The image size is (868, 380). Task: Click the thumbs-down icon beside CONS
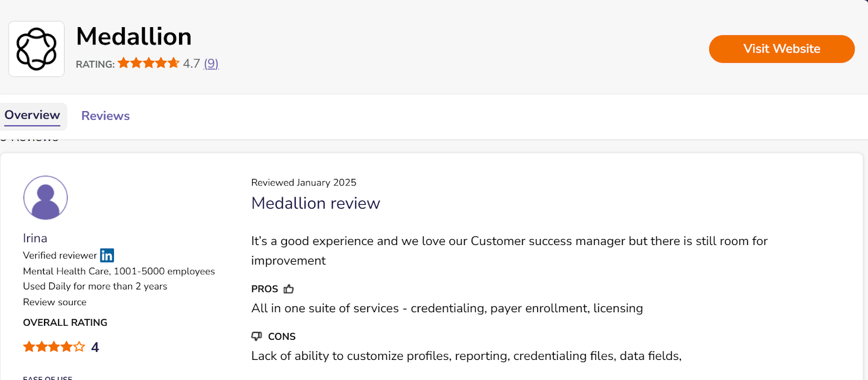257,336
